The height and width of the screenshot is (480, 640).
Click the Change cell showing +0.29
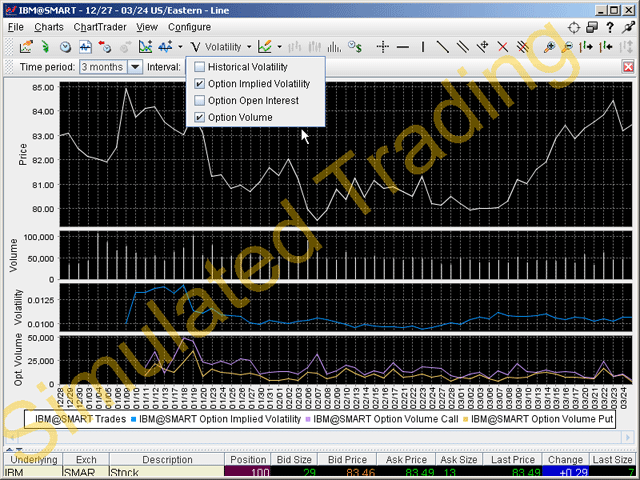[565, 473]
